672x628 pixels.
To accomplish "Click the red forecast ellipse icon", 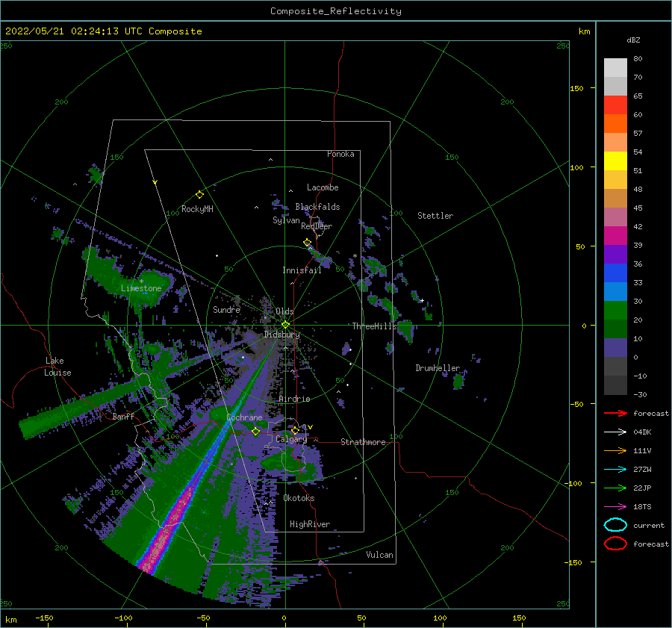I will coord(615,544).
